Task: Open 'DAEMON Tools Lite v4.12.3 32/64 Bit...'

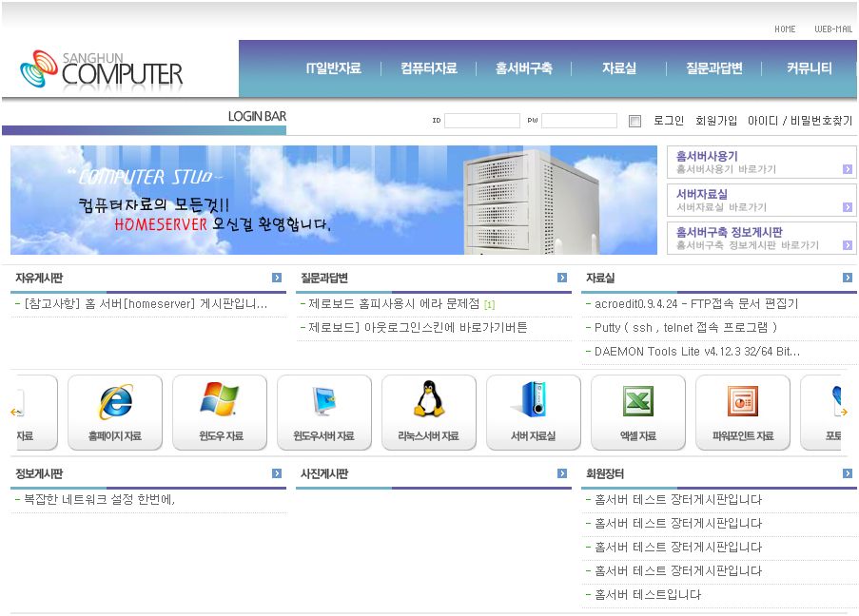Action: tap(697, 352)
